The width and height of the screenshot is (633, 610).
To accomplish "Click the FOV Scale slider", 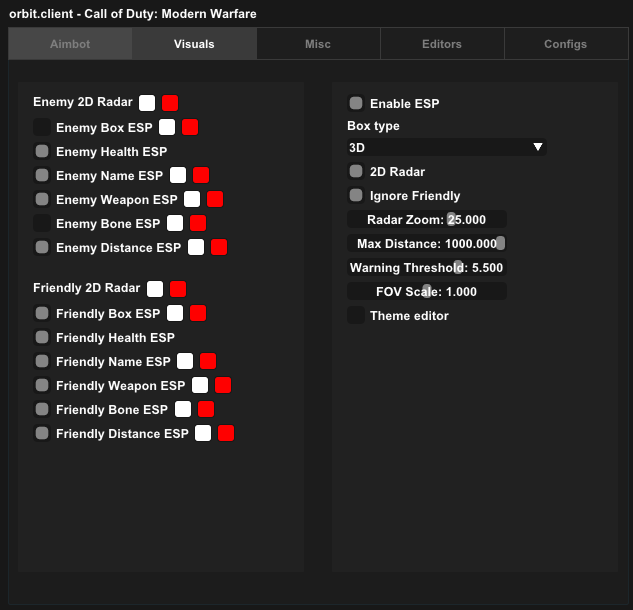I will point(427,292).
